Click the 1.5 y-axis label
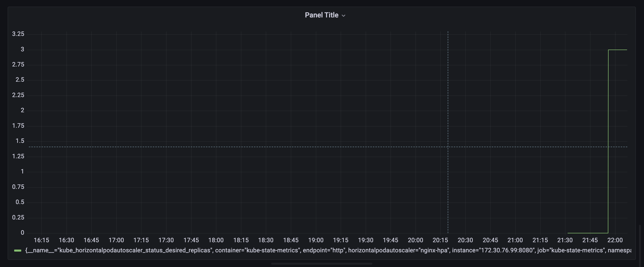The width and height of the screenshot is (644, 267). click(x=20, y=141)
